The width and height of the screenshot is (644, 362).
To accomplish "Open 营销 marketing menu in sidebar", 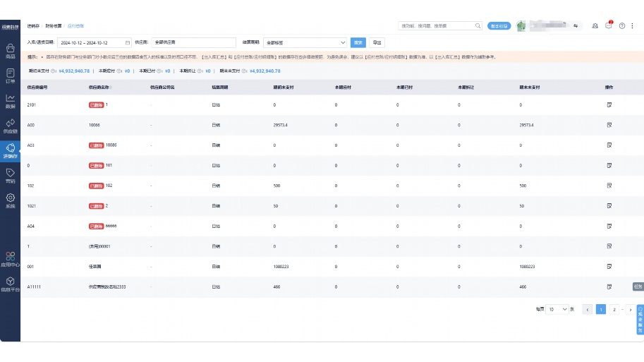I will [10, 176].
